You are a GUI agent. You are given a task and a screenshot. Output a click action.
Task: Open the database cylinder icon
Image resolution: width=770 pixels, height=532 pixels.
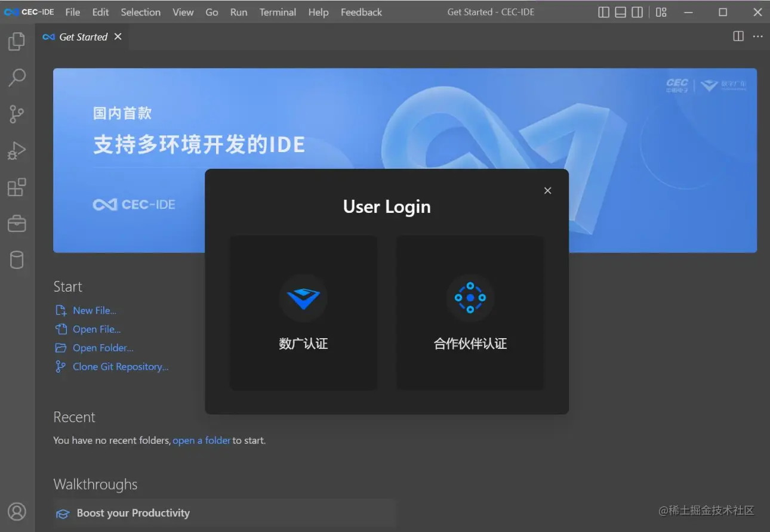click(17, 260)
